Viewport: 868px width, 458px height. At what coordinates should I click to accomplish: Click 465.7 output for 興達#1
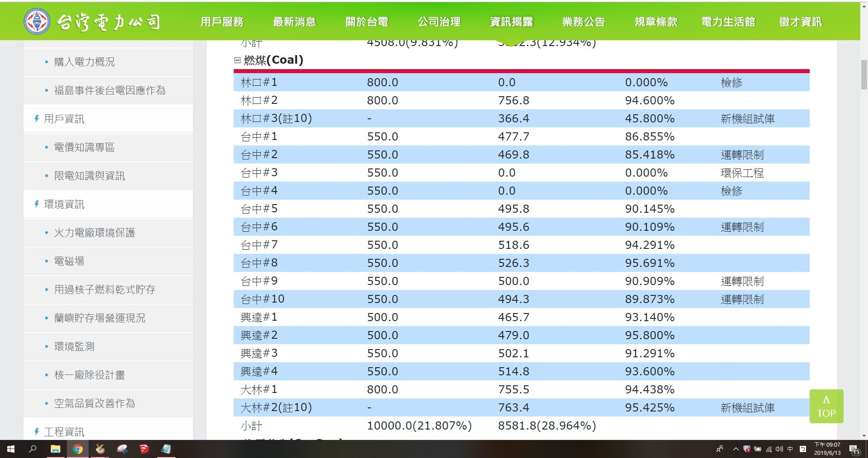pyautogui.click(x=514, y=317)
